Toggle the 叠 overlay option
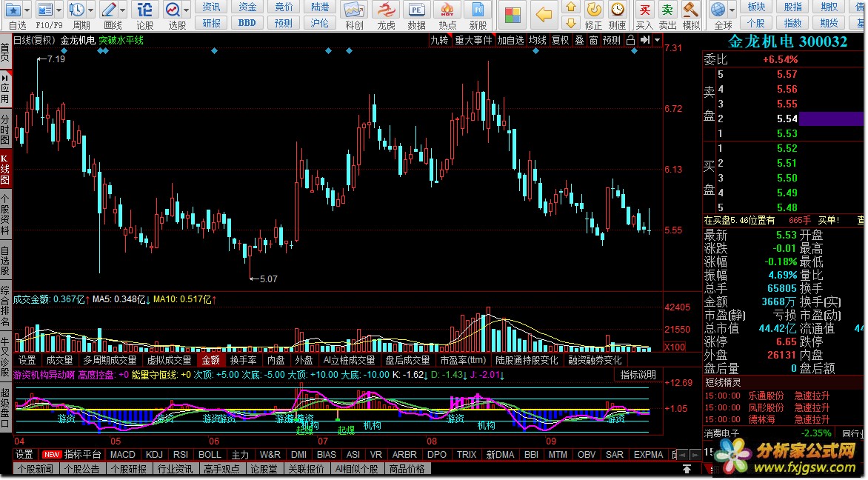 tap(579, 40)
